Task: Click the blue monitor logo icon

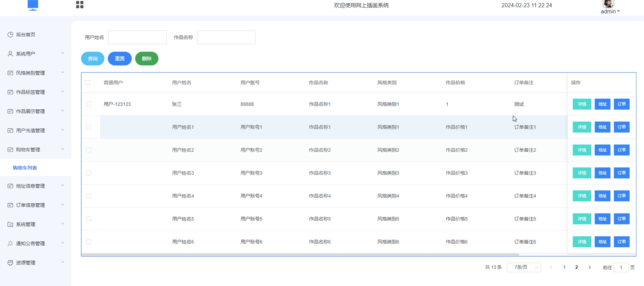Action: click(x=33, y=5)
